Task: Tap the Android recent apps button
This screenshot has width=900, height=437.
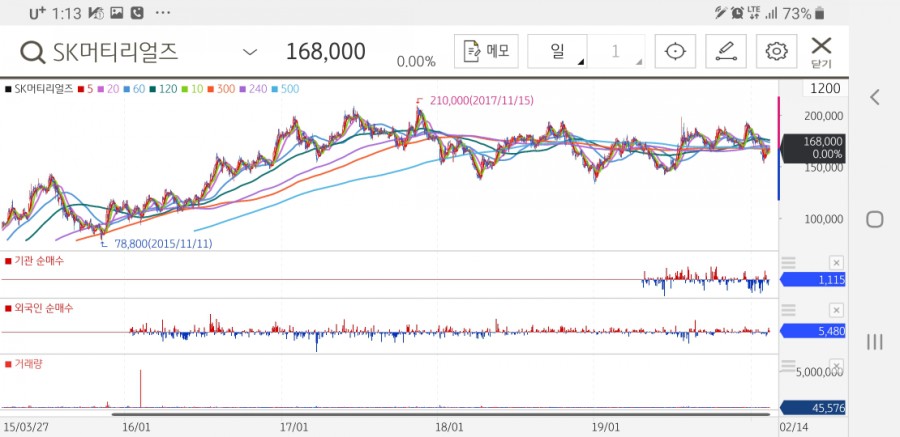Action: tap(875, 342)
